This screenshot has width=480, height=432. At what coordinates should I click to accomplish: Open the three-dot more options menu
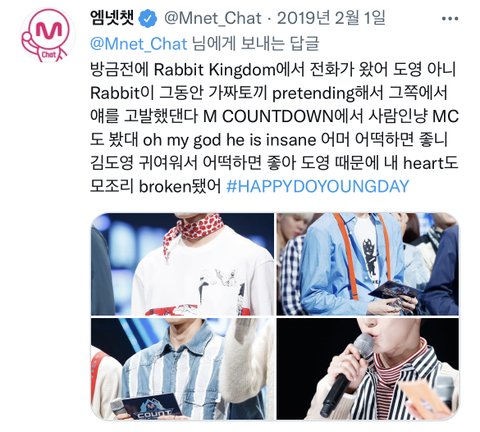[450, 19]
